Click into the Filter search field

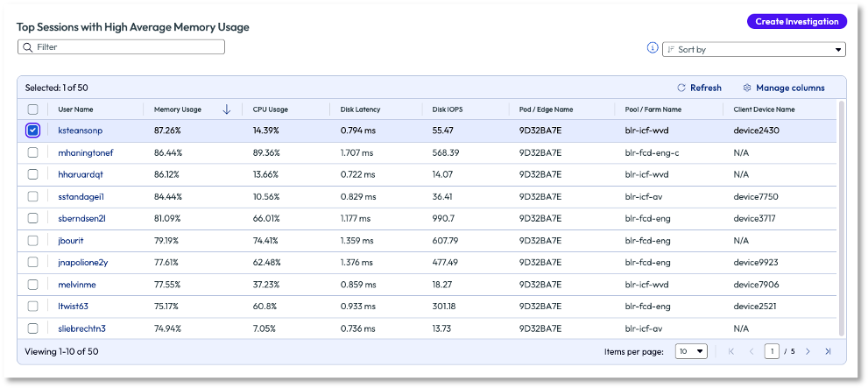pyautogui.click(x=123, y=47)
